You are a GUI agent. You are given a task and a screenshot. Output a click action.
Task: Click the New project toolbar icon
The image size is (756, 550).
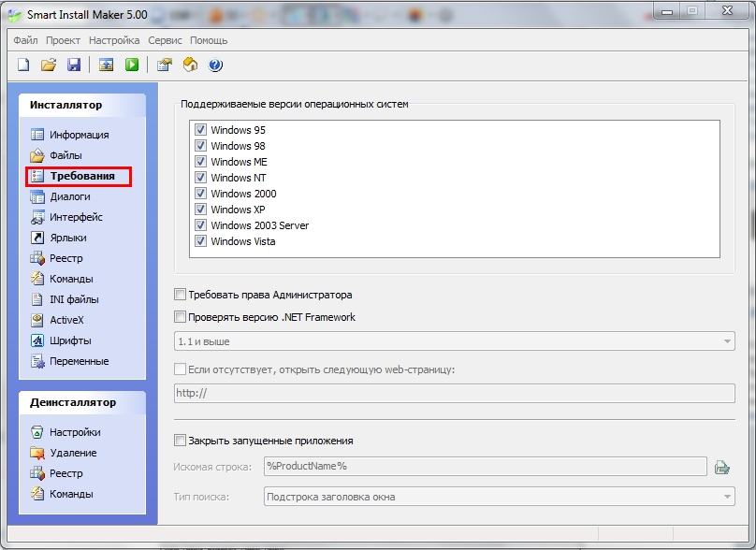pos(23,65)
